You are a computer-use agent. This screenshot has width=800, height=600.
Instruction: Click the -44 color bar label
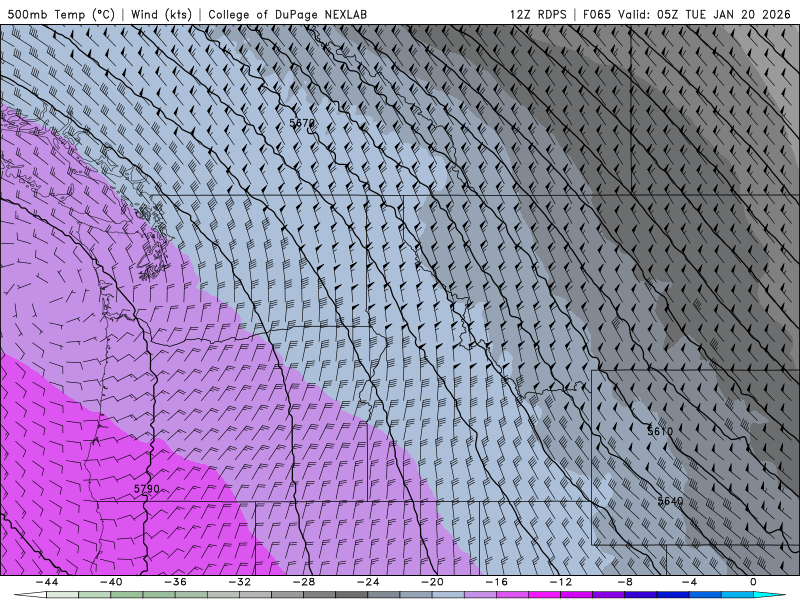pos(47,582)
